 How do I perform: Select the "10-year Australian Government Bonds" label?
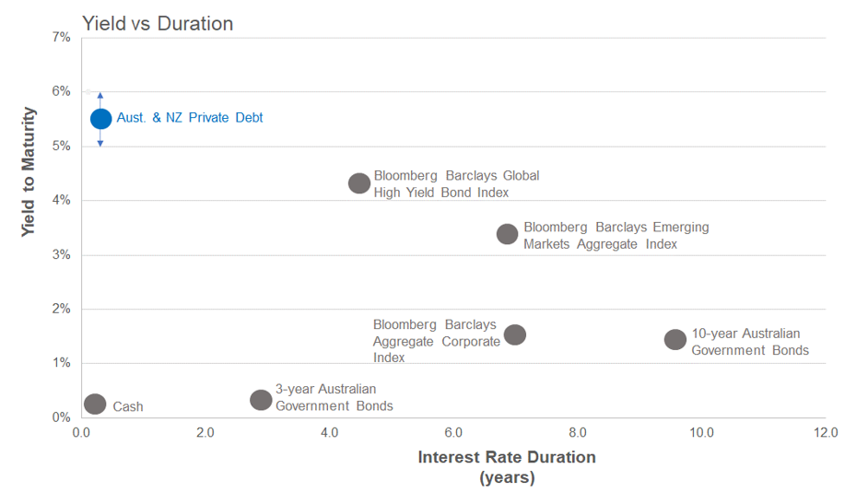(749, 342)
